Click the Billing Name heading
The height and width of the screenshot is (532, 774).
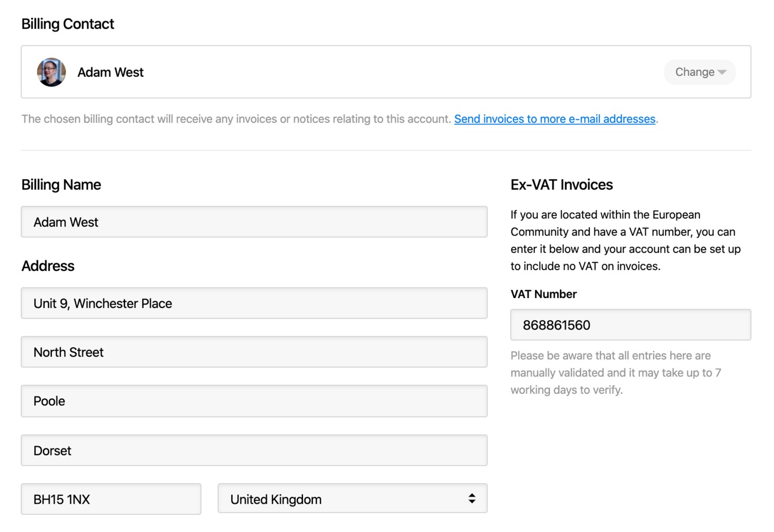pyautogui.click(x=61, y=185)
